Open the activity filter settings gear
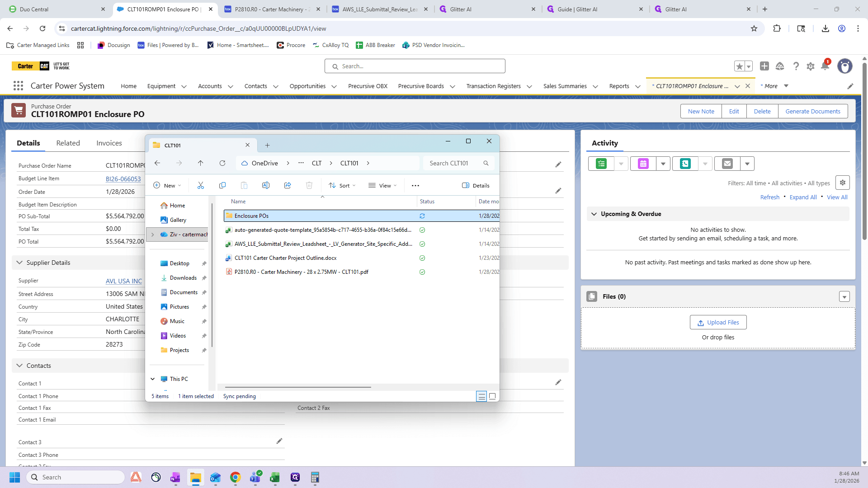The image size is (868, 488). click(843, 183)
